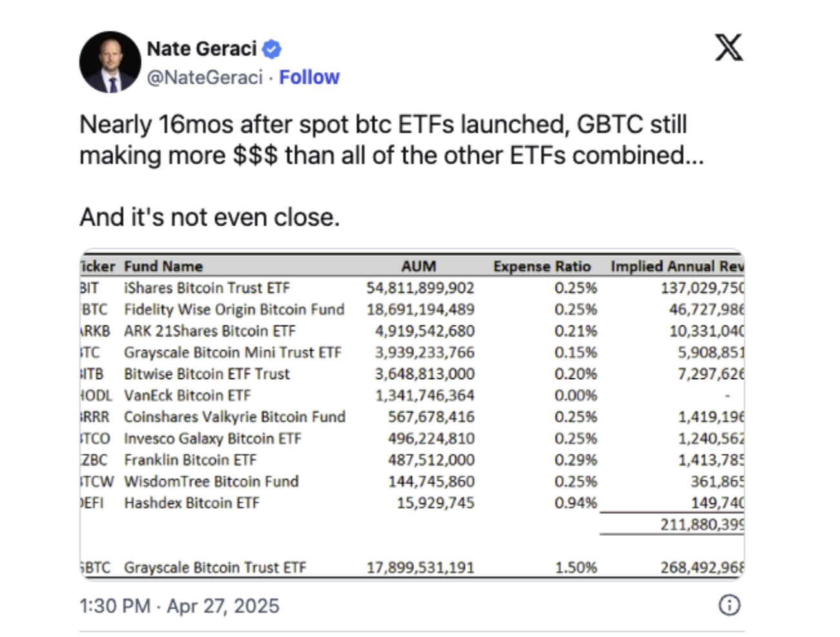Select the IBIT iShares Bitcoin Trust entry

coord(258,288)
